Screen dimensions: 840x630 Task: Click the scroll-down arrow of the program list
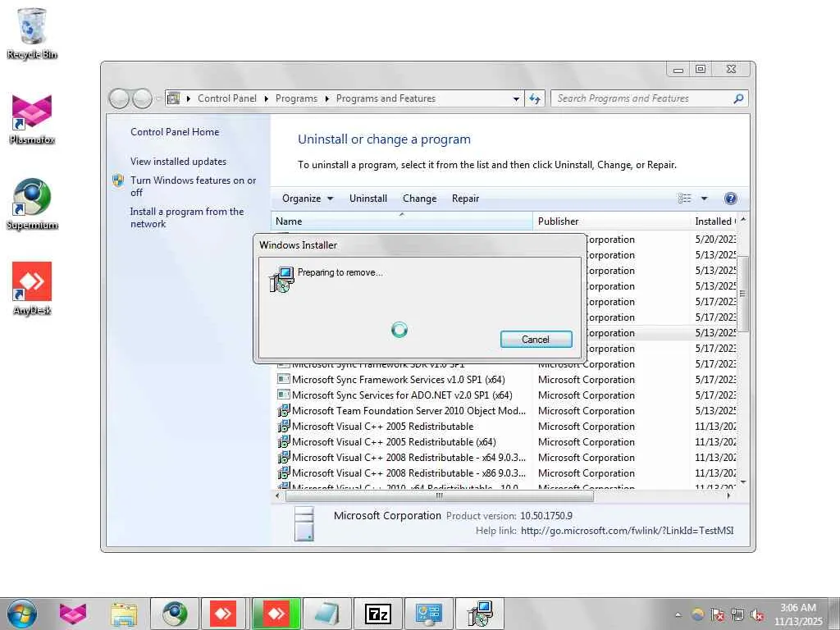(742, 482)
